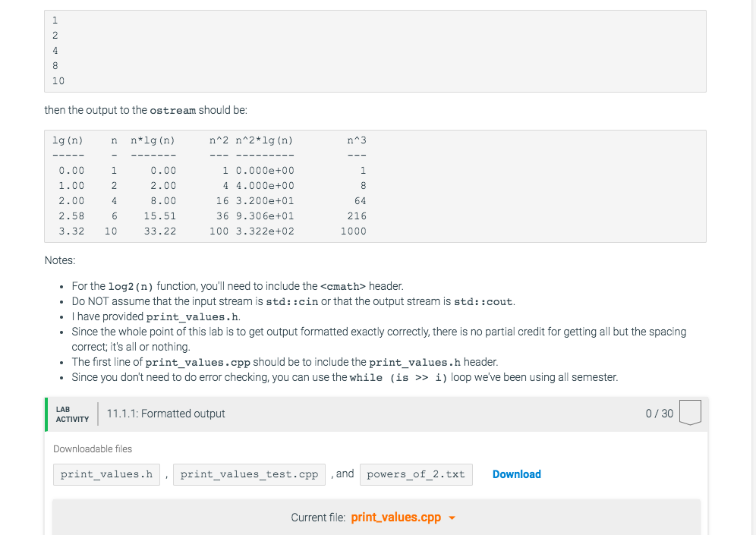Click the Download link for lab files
The height and width of the screenshot is (535, 756).
tap(516, 474)
